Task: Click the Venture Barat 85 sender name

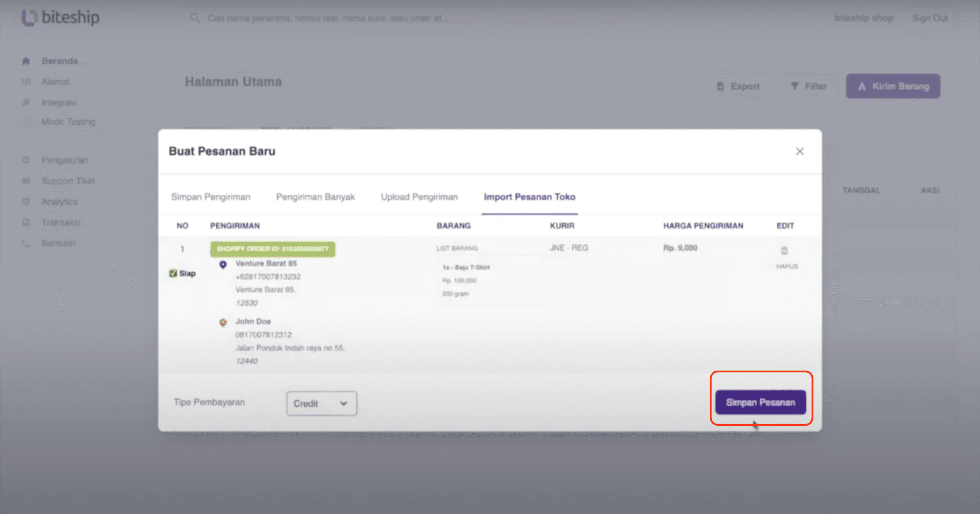Action: (x=266, y=263)
